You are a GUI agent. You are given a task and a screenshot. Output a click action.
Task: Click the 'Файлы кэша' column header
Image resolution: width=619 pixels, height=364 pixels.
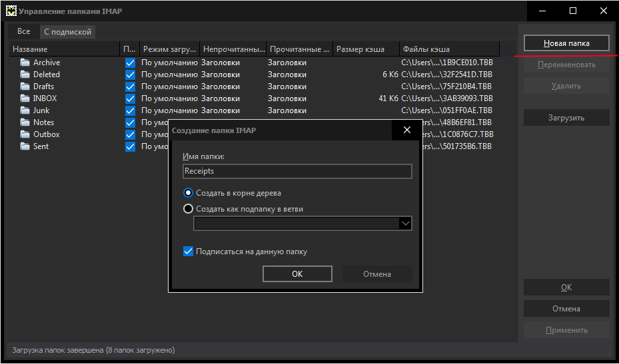(449, 49)
